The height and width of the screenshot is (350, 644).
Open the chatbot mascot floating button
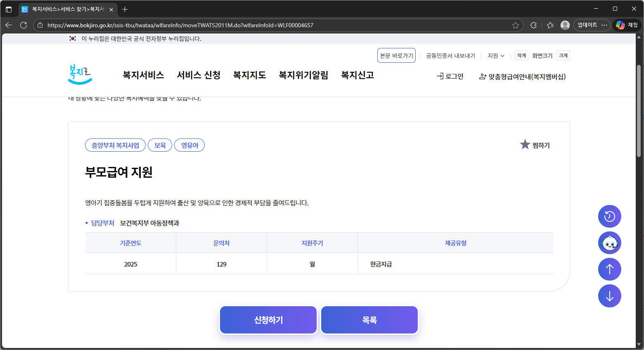(x=609, y=243)
